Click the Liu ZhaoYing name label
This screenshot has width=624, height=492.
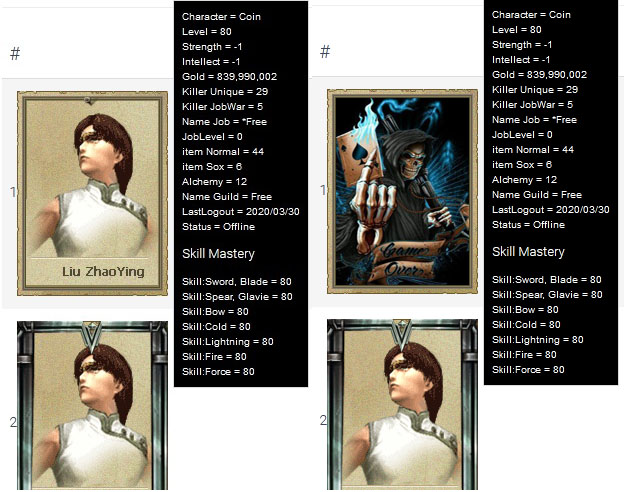[x=103, y=271]
